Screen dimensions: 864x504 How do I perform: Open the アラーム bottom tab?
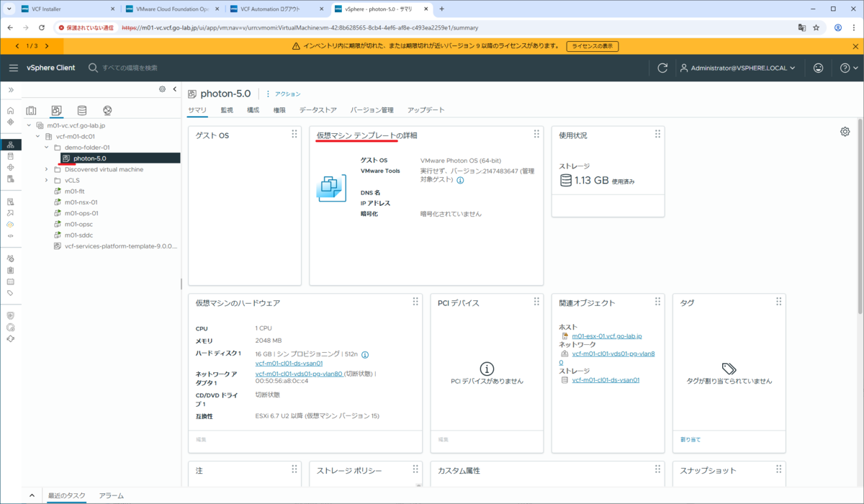[111, 495]
